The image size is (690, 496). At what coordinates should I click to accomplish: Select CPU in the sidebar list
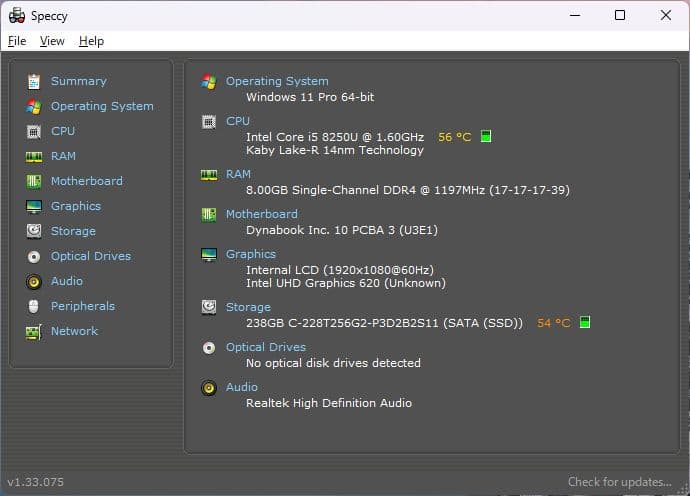click(x=63, y=131)
